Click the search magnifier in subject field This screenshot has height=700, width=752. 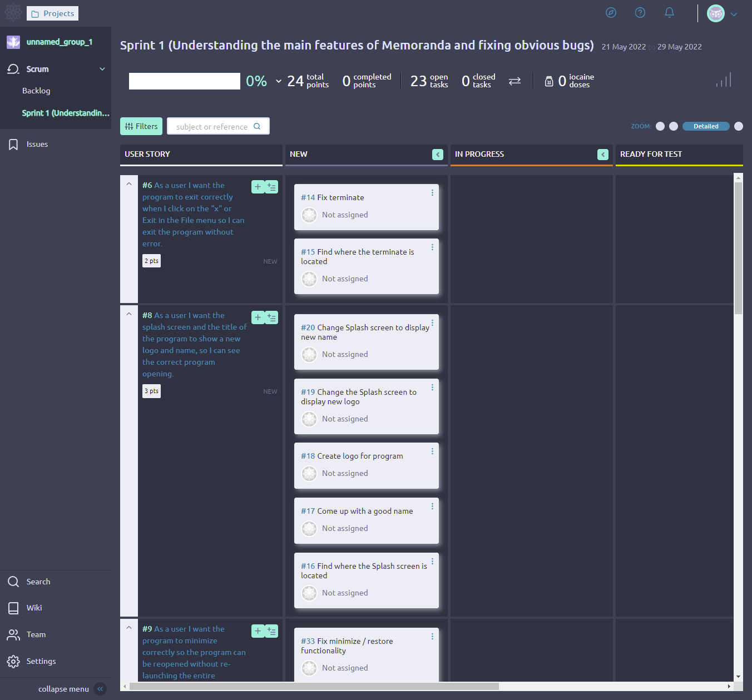coord(257,126)
